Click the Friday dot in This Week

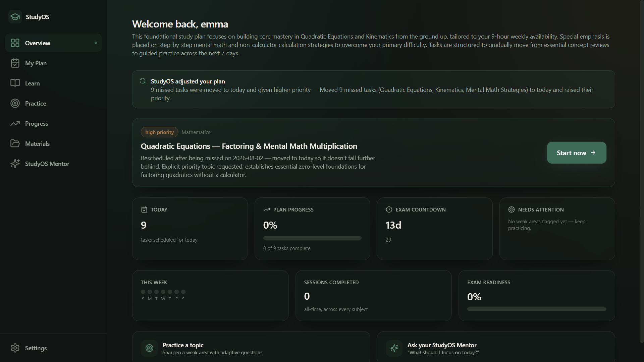point(176,292)
